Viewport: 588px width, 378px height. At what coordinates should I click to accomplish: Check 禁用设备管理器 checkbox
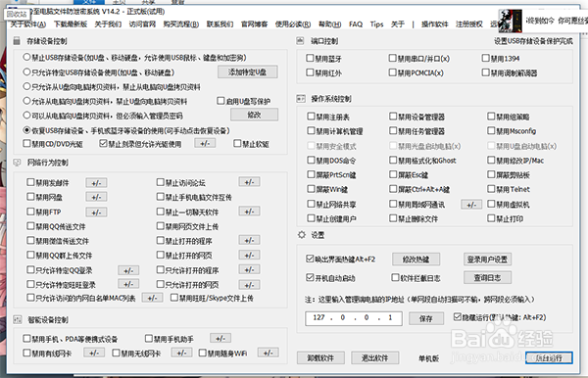point(393,117)
